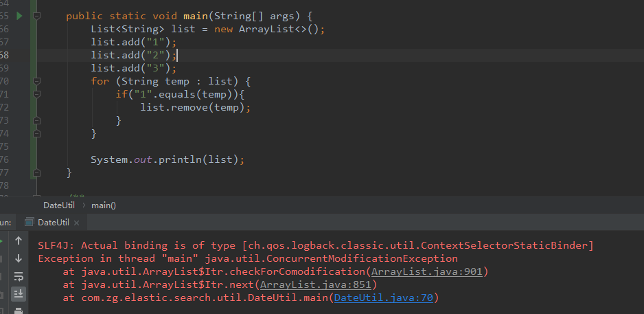Collapse the if block fold marker
This screenshot has height=314, width=644.
[x=36, y=94]
